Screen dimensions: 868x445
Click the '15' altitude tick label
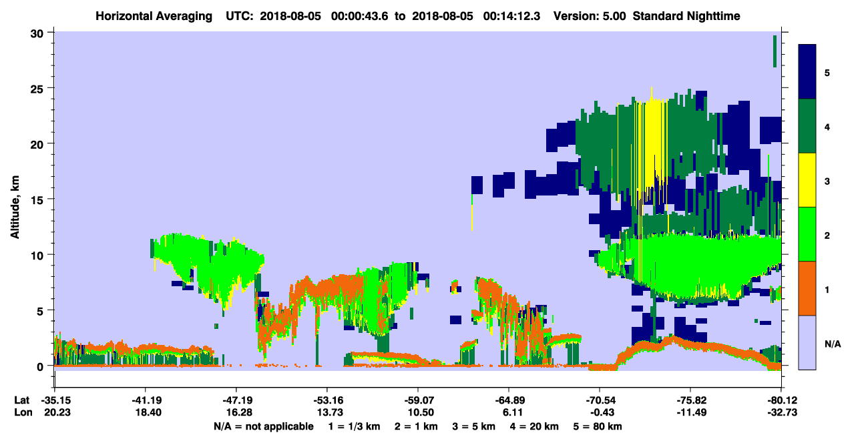tap(39, 199)
